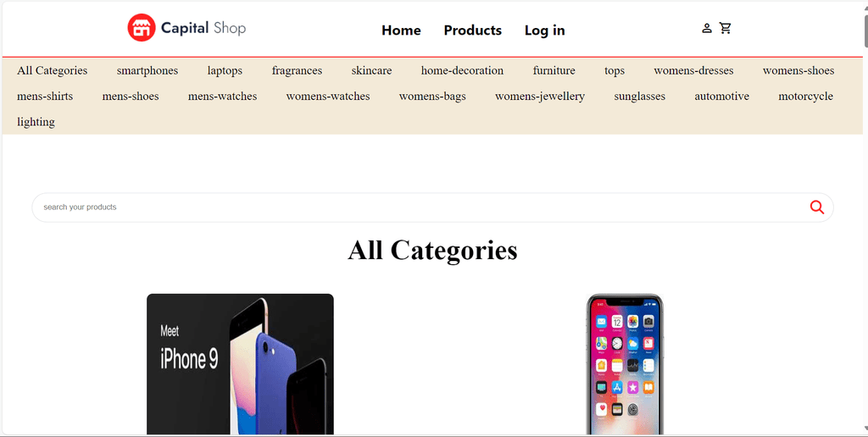The width and height of the screenshot is (868, 437).
Task: Show the womens-dresses category
Action: point(693,71)
